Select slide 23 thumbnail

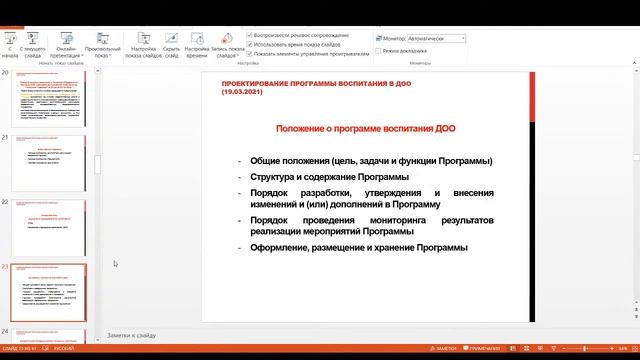pyautogui.click(x=49, y=293)
